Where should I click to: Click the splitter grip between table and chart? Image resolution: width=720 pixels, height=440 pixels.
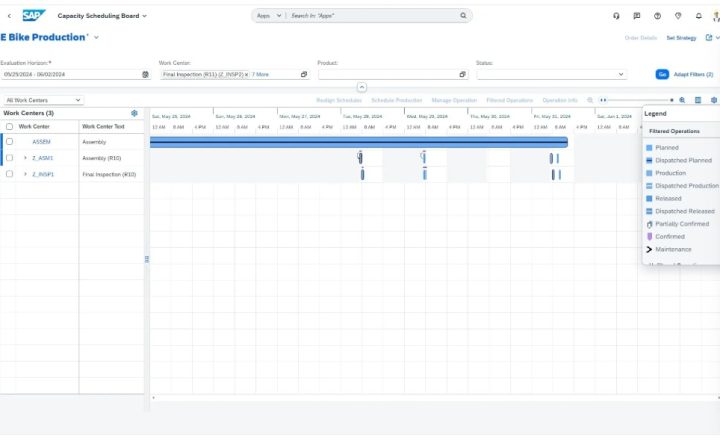point(147,259)
